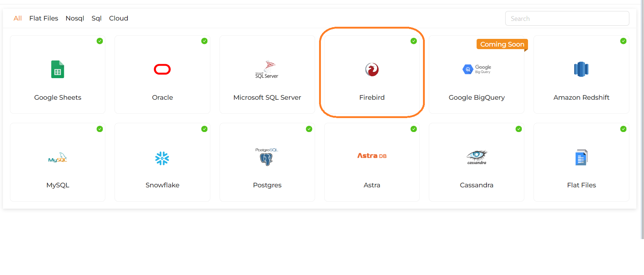Toggle the checkmark badge on Oracle card
Screen dimensions: 644x275
pos(205,41)
